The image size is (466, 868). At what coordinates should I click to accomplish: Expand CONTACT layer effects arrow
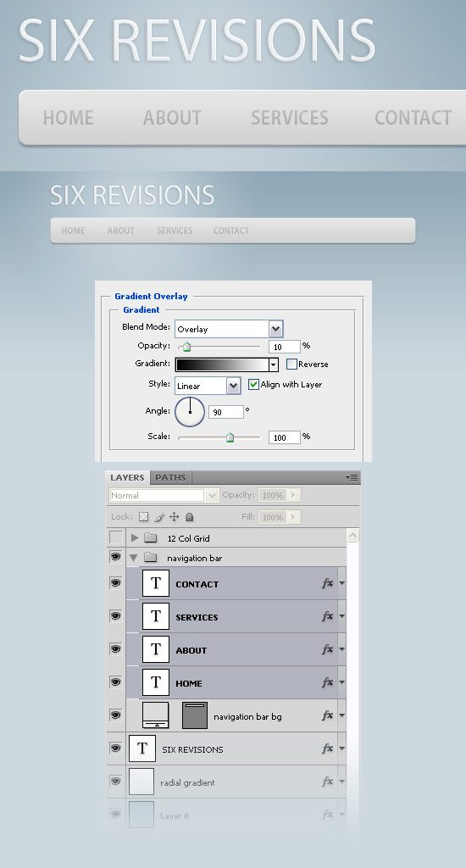[x=341, y=583]
